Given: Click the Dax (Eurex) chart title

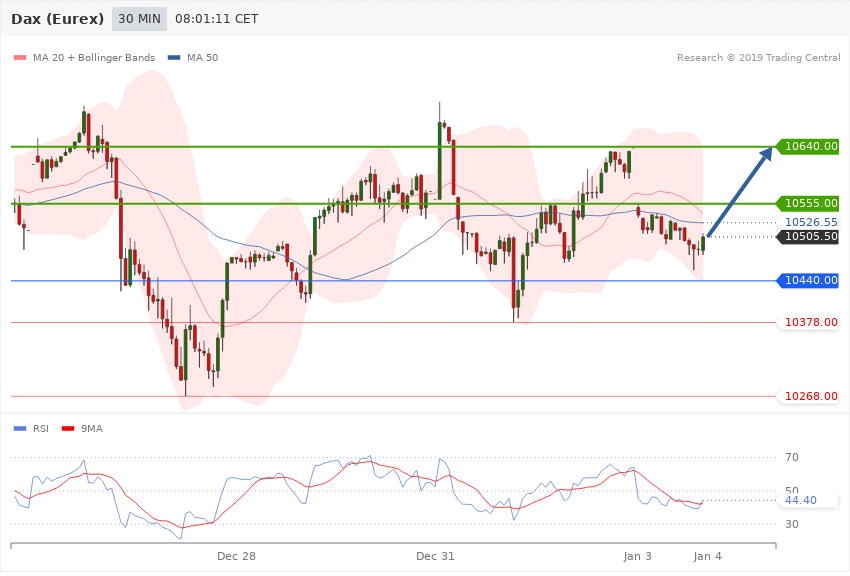Looking at the screenshot, I should pos(57,19).
